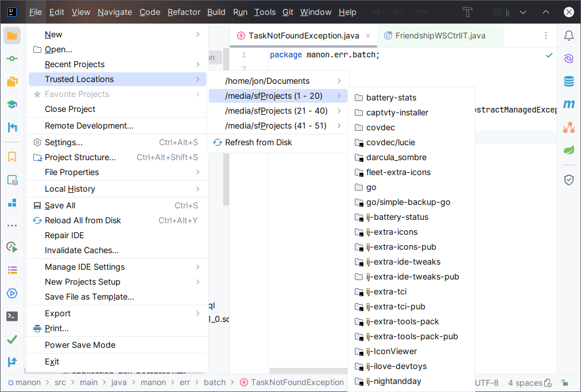Viewport: 581px width, 392px height.
Task: Click the Print... menu entry
Action: click(x=117, y=328)
